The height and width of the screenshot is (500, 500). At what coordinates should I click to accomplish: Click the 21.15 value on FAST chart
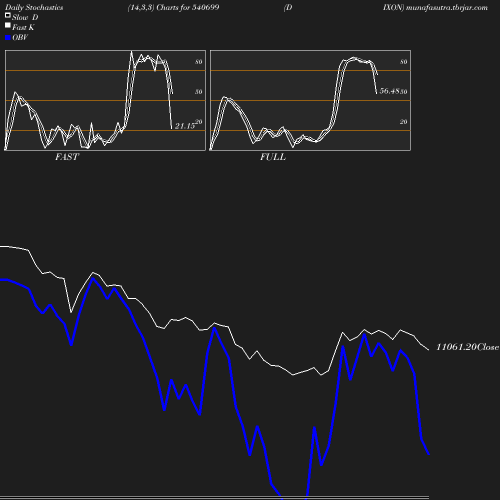point(185,126)
